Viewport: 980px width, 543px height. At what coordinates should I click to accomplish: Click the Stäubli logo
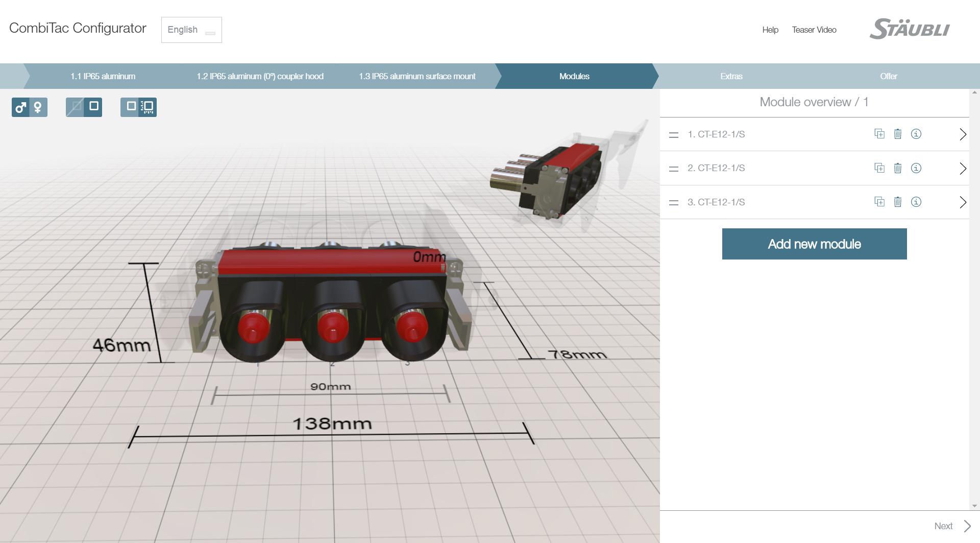click(910, 29)
